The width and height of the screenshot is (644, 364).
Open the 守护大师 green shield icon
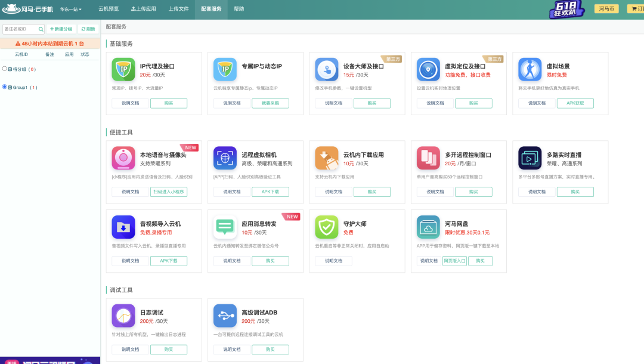coord(327,227)
